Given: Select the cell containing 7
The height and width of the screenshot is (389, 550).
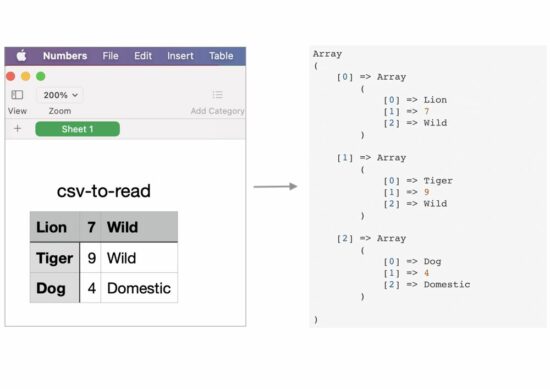Looking at the screenshot, I should tap(90, 227).
